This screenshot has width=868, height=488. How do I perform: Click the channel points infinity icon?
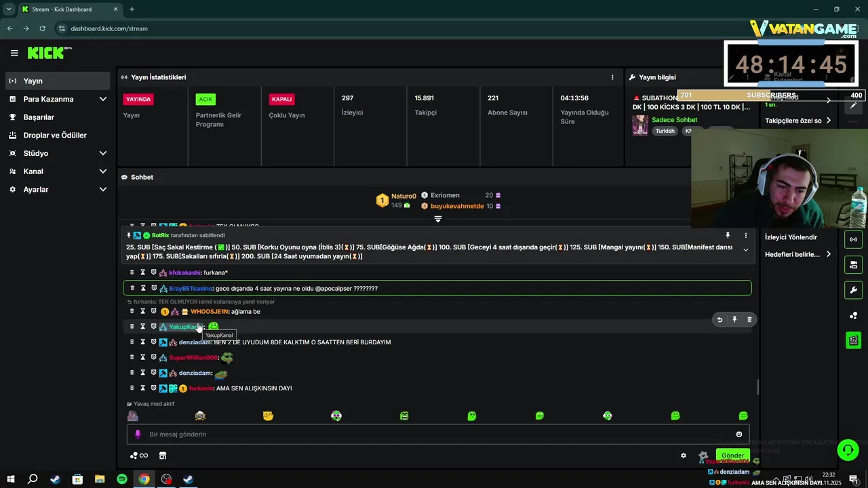(x=139, y=455)
